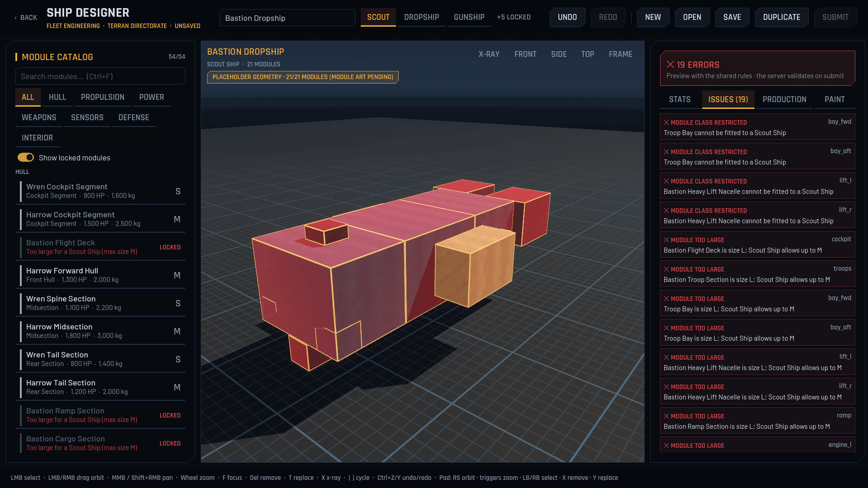Select Harrow Midsection module

tap(100, 331)
